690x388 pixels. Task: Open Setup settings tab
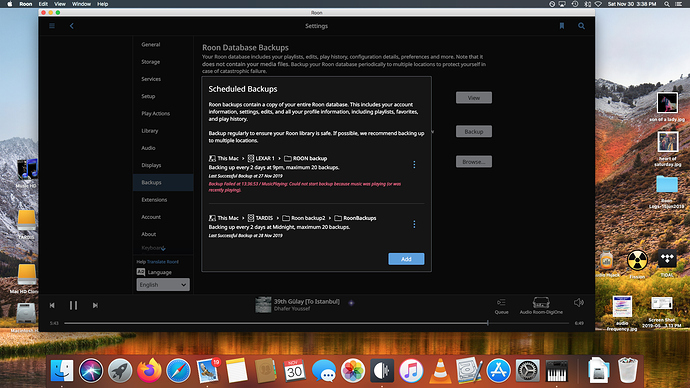[148, 96]
